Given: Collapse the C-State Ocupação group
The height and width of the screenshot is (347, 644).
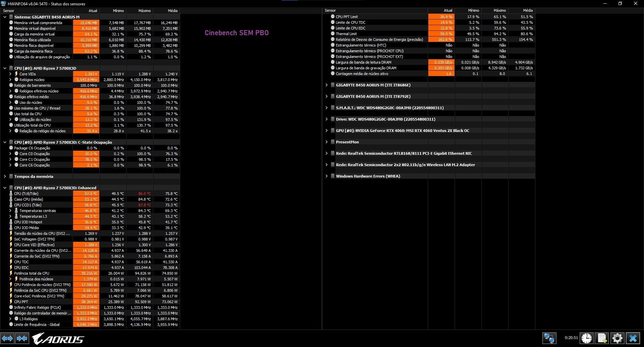Looking at the screenshot, I should (x=5, y=142).
